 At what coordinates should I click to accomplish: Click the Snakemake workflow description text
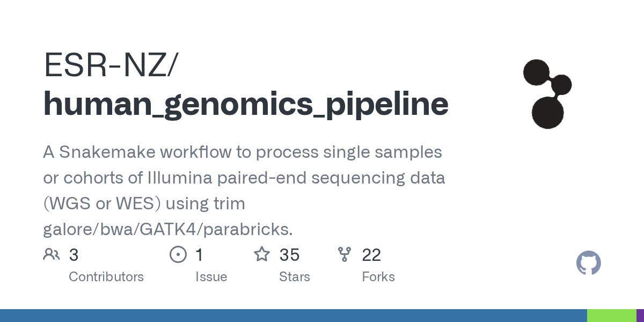point(244,191)
